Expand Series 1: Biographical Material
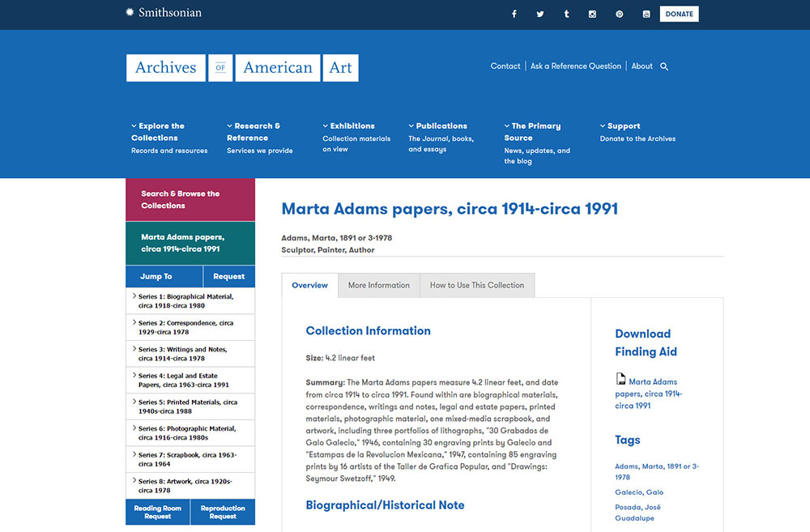 (190, 301)
